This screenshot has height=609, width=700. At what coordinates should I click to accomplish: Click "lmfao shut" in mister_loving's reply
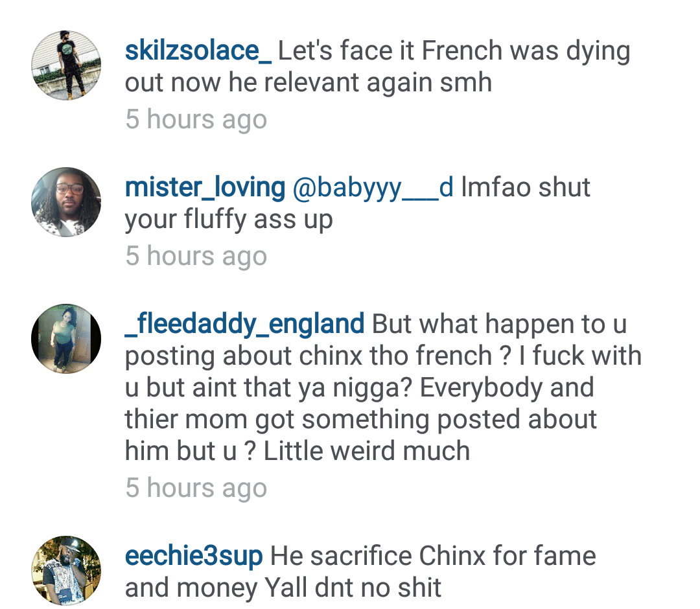tap(526, 187)
